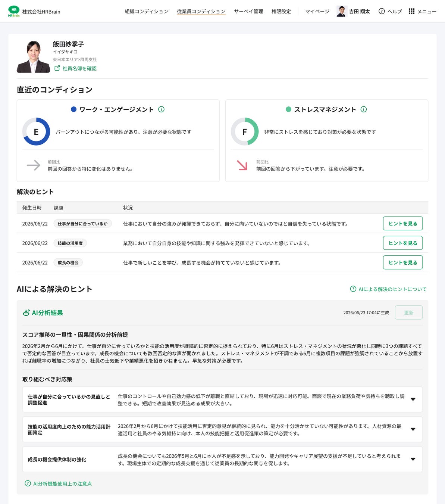Click the red downward trend arrow icon

click(x=242, y=165)
